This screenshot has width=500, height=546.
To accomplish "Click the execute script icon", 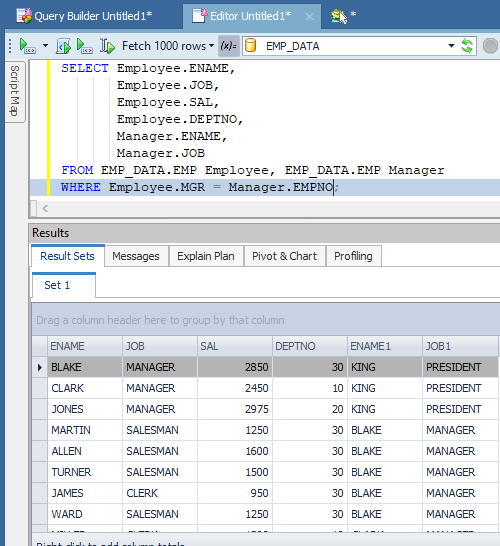I will tap(63, 46).
